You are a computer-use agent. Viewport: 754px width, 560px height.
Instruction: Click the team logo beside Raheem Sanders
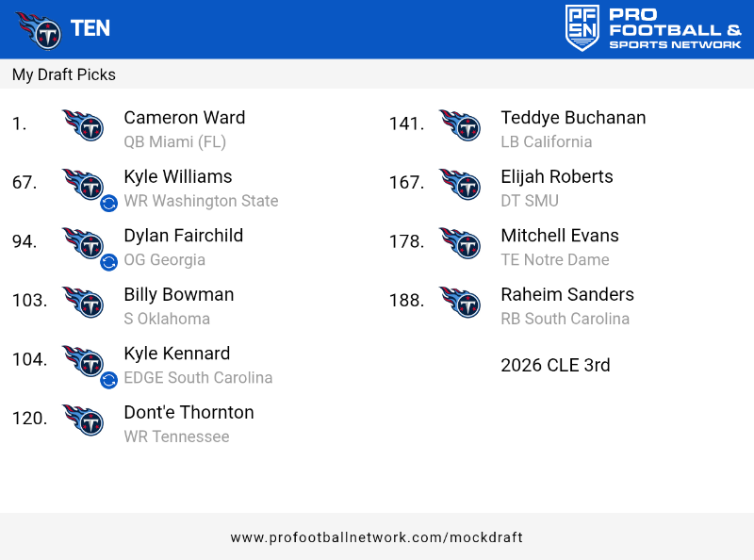tap(460, 302)
